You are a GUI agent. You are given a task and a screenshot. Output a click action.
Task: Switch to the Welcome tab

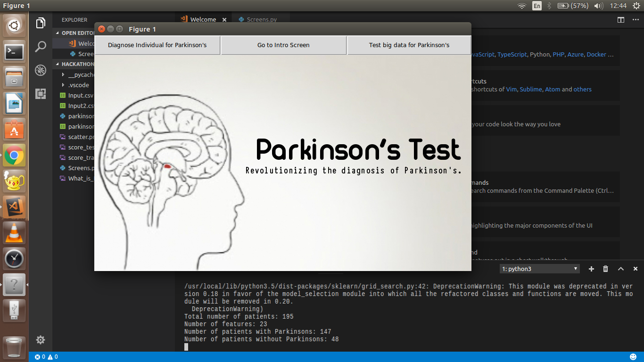click(x=203, y=20)
